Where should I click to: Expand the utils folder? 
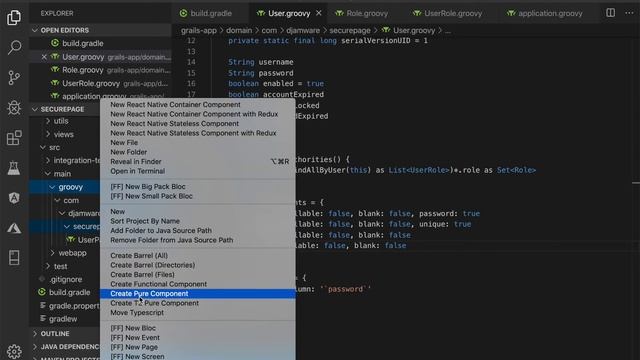[61, 121]
